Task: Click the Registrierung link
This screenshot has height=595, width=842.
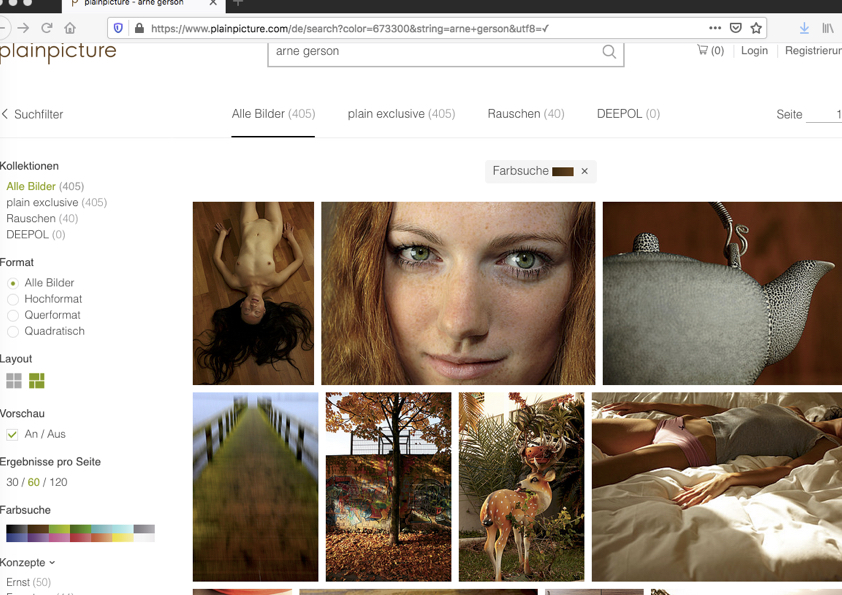Action: (x=813, y=50)
